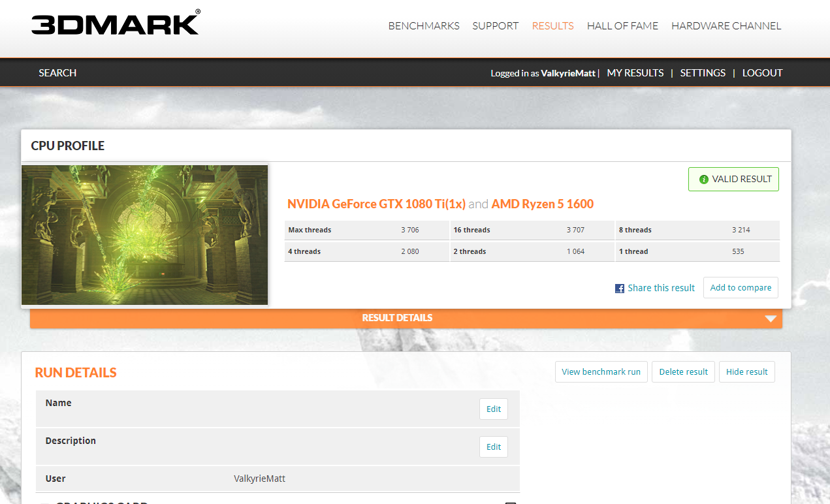Click Share this result
The image size is (830, 504).
tap(661, 288)
